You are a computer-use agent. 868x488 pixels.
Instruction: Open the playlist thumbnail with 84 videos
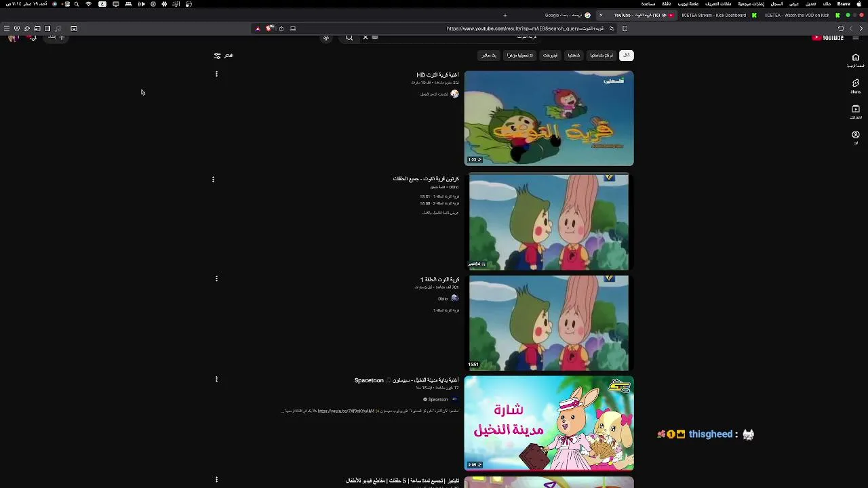(x=549, y=222)
